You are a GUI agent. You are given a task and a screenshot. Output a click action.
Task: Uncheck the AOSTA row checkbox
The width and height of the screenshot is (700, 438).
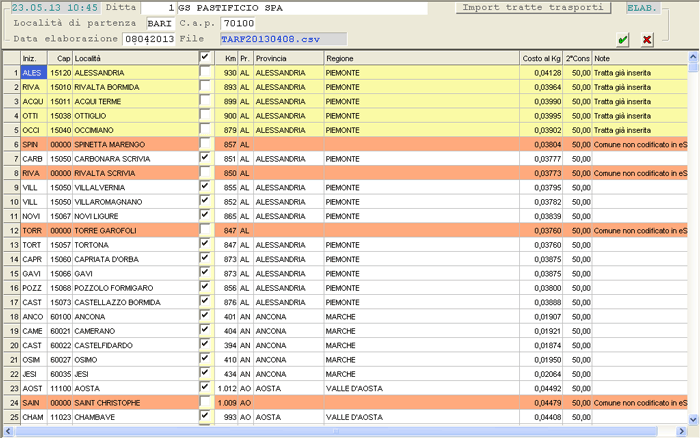click(205, 388)
